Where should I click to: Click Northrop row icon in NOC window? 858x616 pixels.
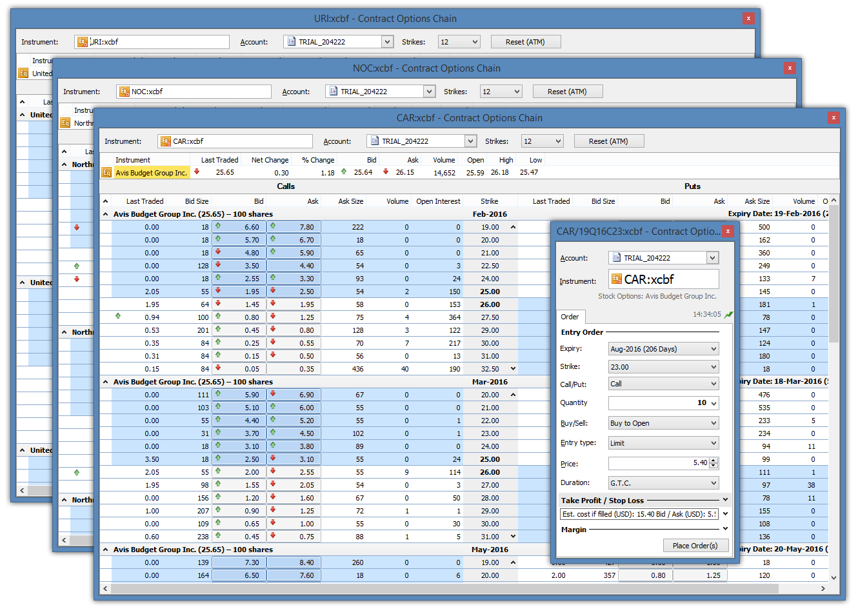(x=65, y=123)
